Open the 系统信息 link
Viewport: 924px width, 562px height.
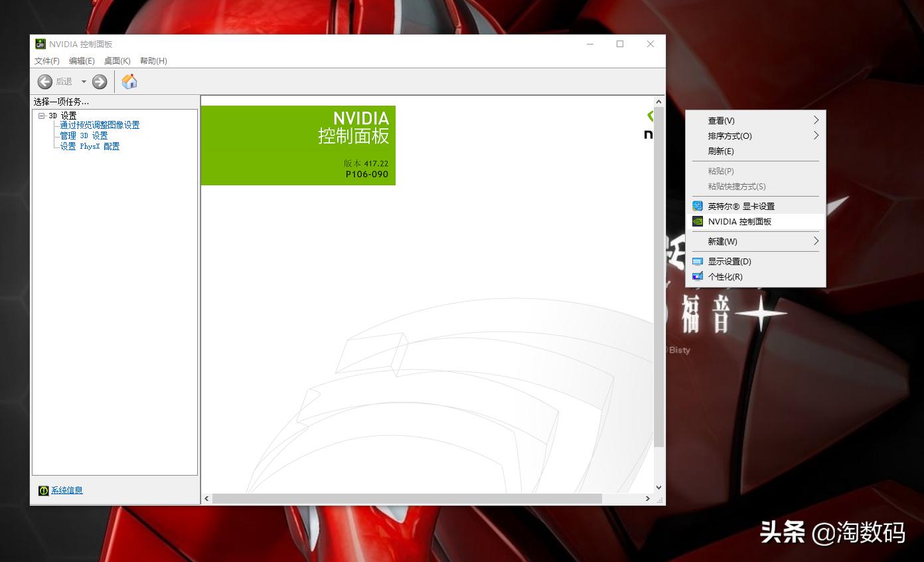67,490
